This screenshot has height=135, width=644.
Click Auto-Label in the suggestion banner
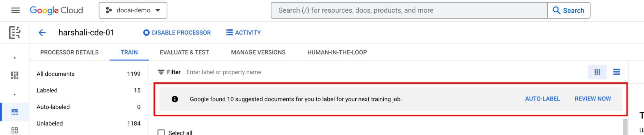coord(543,99)
